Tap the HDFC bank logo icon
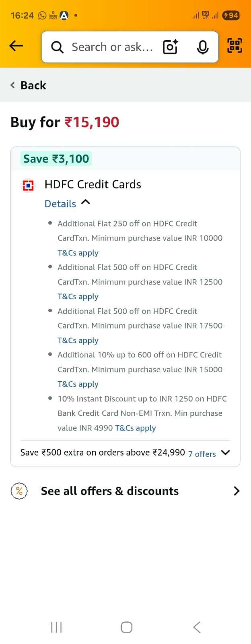 28,185
